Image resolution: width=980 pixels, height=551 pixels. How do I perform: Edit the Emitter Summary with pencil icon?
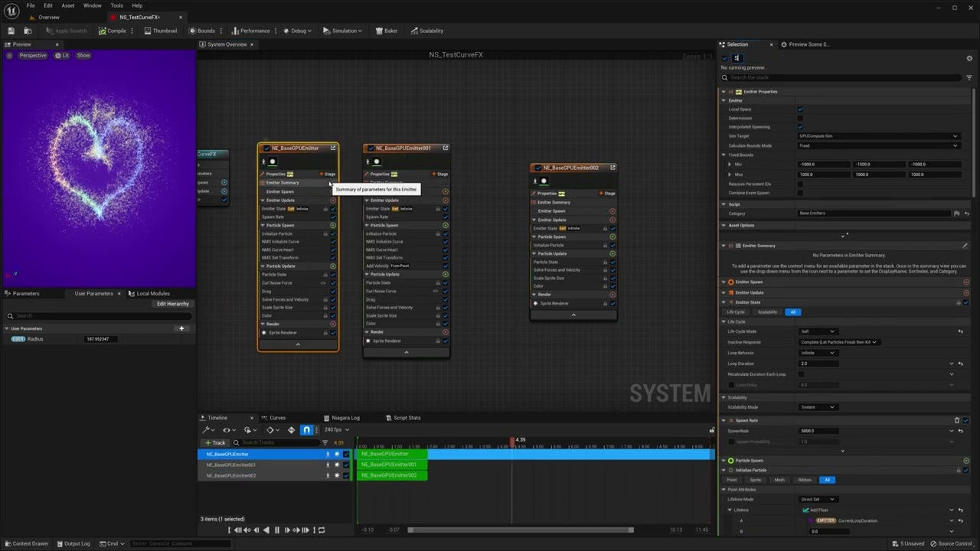click(965, 246)
